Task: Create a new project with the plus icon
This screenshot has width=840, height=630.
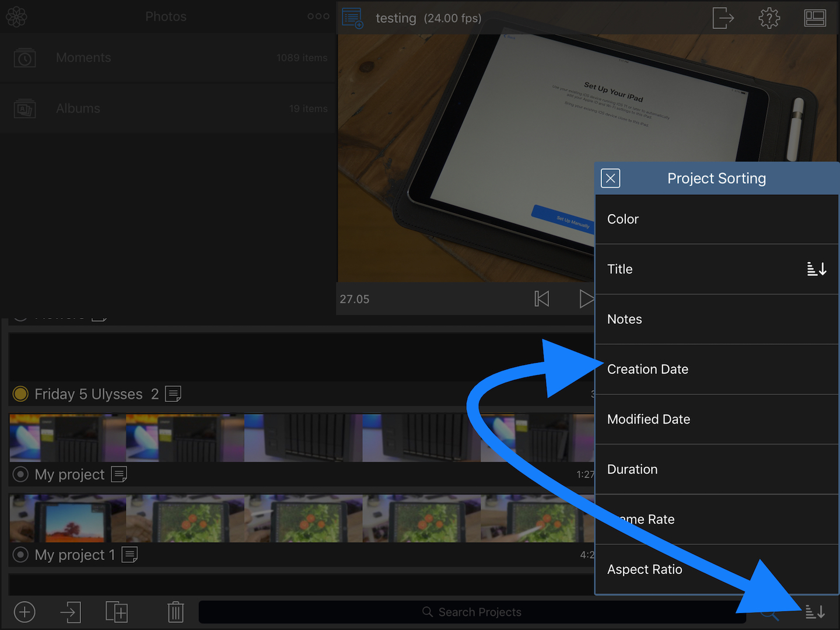Action: point(24,612)
